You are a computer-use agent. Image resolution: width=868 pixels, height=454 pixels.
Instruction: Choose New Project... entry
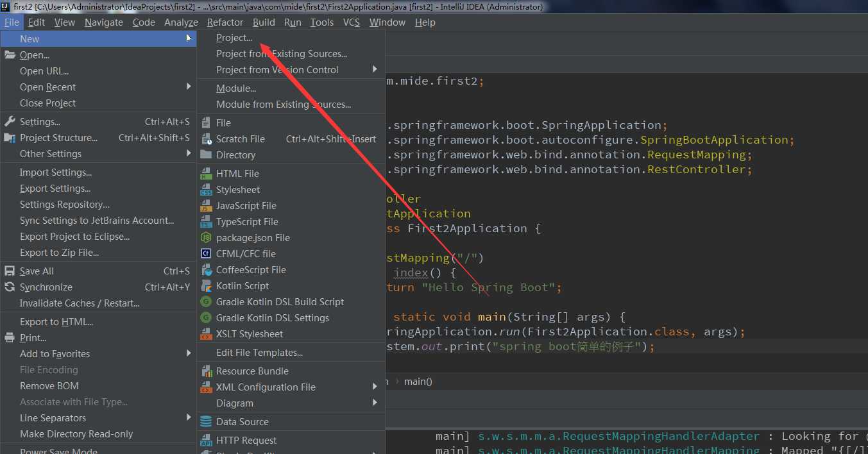coord(291,38)
